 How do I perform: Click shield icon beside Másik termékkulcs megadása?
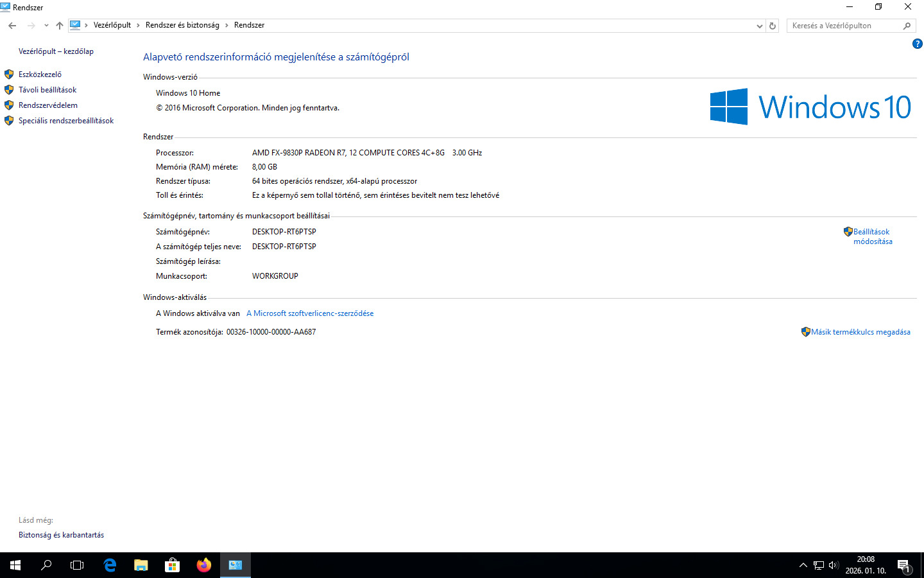[806, 332]
